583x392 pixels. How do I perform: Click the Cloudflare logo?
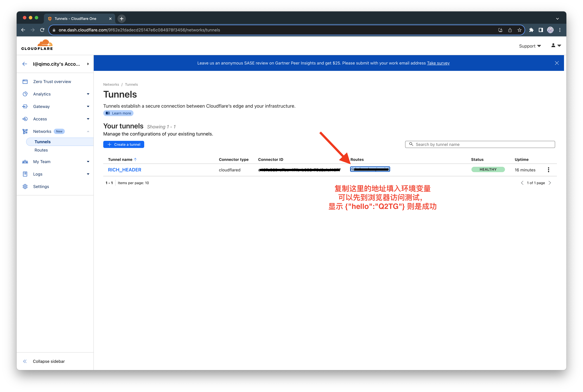(x=37, y=45)
